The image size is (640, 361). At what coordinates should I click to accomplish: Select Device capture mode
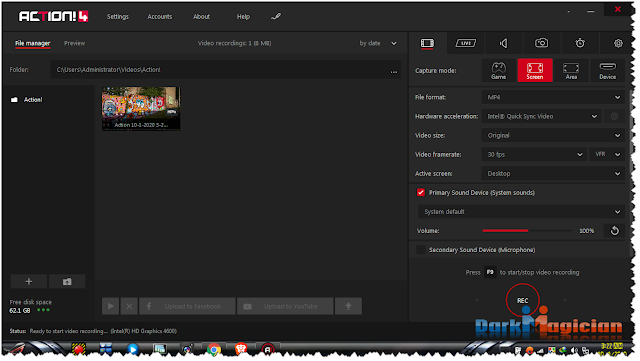pyautogui.click(x=607, y=70)
